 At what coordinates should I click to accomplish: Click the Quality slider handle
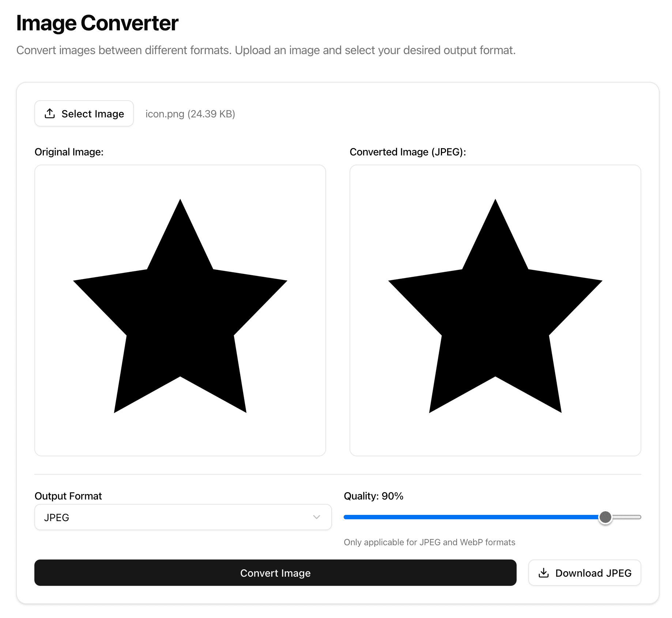pyautogui.click(x=605, y=517)
